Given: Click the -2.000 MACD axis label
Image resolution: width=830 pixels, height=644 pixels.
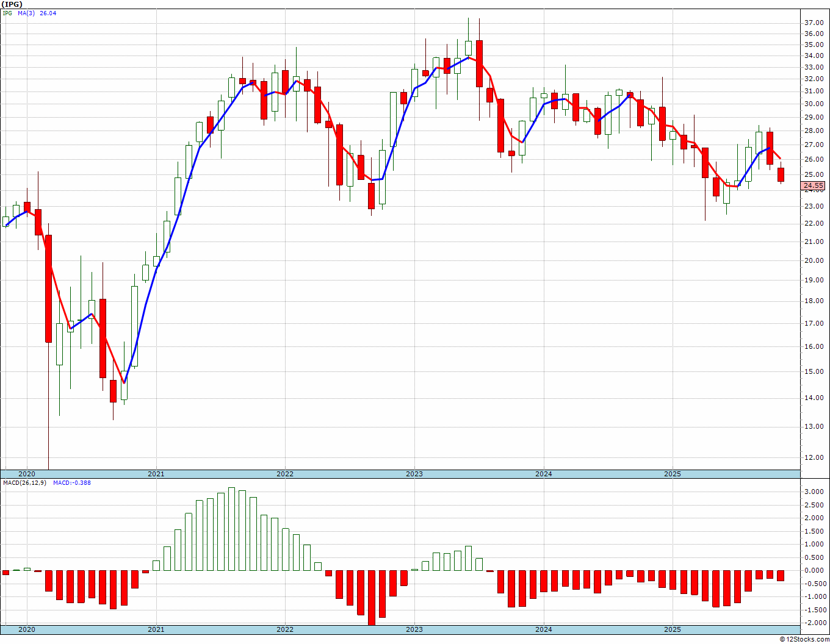Looking at the screenshot, I should (x=814, y=623).
